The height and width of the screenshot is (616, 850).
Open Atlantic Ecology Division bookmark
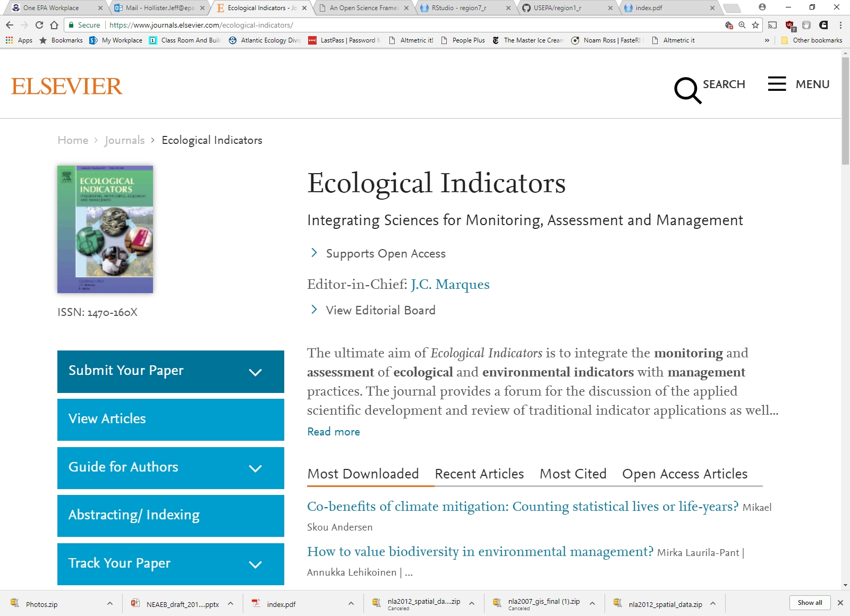tap(265, 40)
